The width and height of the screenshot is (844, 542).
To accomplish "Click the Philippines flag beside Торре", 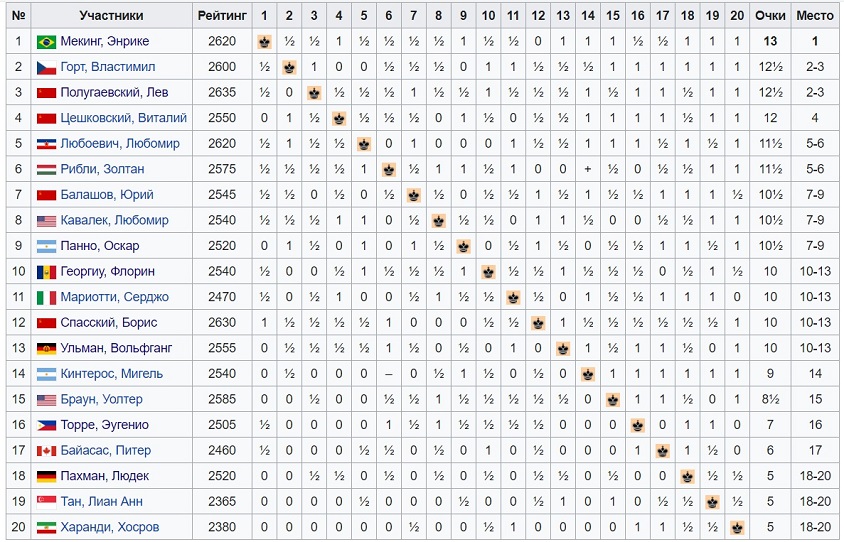I will [46, 426].
